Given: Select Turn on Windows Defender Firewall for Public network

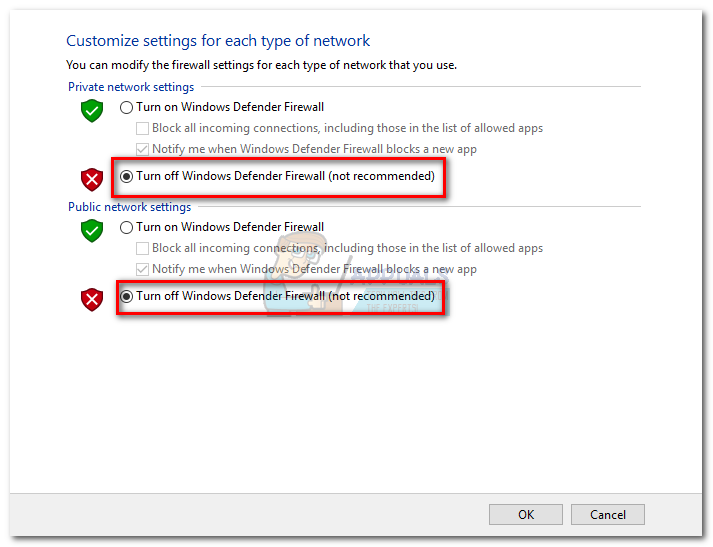Looking at the screenshot, I should [126, 227].
